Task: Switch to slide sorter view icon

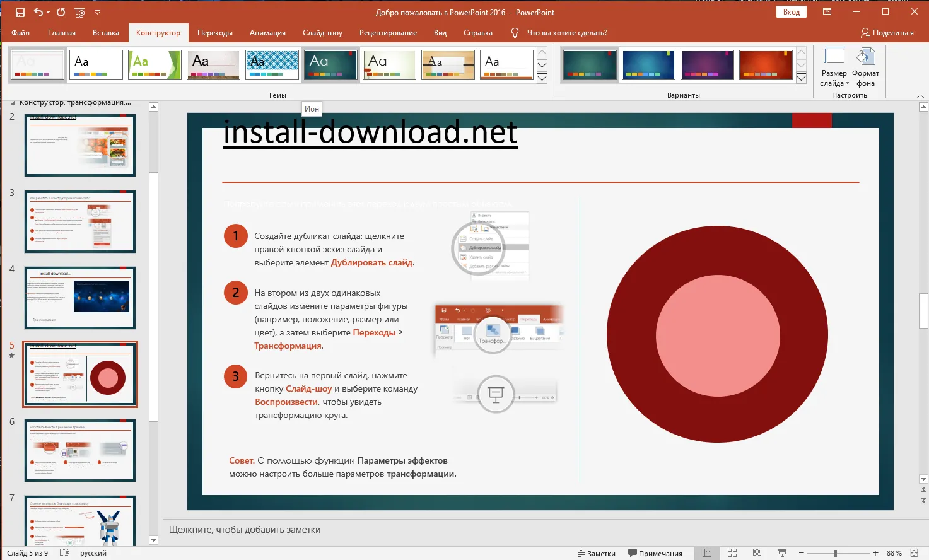Action: pos(732,553)
